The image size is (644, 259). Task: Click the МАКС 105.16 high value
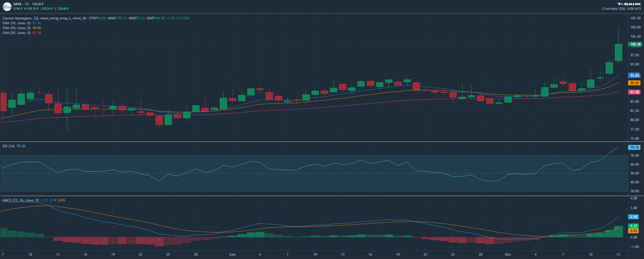tap(117, 18)
